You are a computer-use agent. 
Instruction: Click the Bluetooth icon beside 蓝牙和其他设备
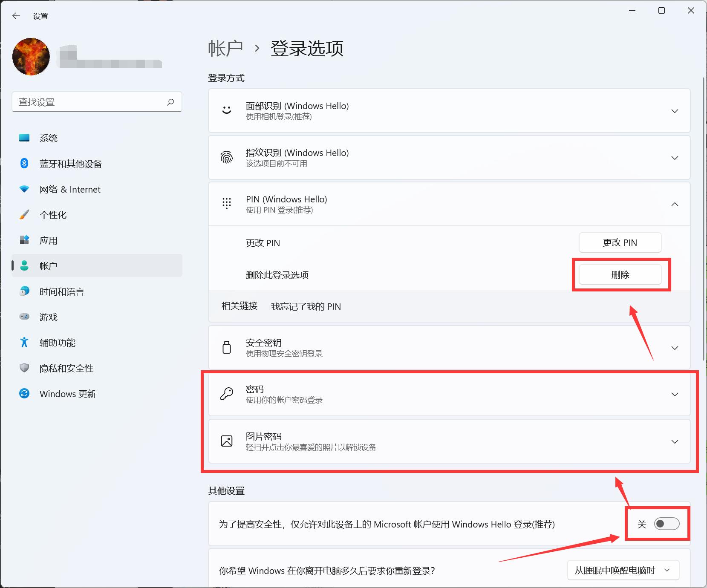pos(24,163)
